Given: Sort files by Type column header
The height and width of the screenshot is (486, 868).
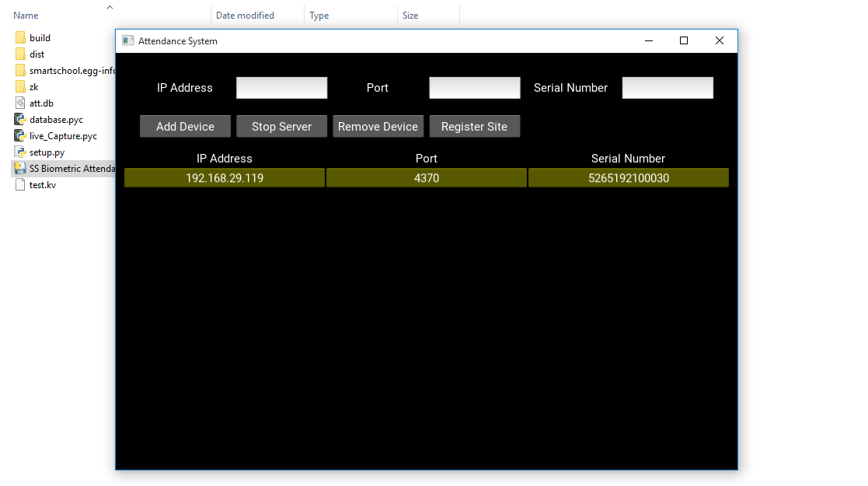Looking at the screenshot, I should 319,16.
